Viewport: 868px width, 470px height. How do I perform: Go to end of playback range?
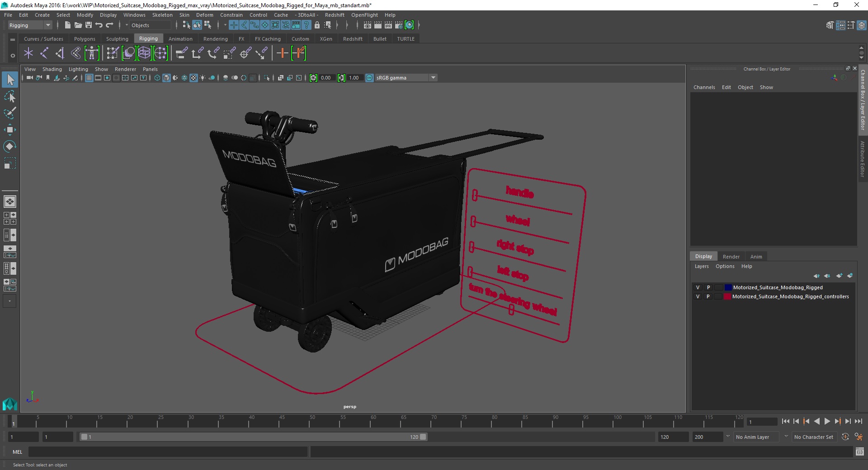point(858,421)
